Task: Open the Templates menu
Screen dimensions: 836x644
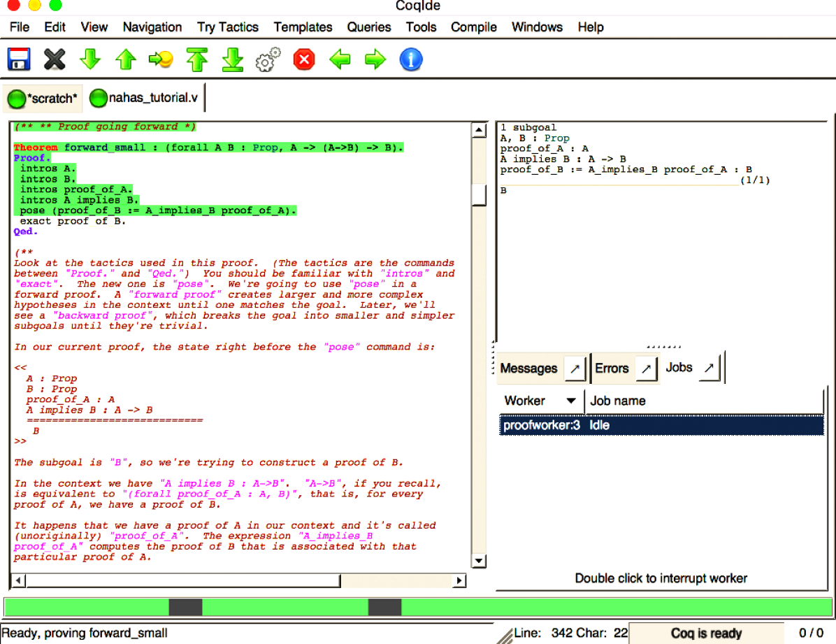Action: coord(303,27)
